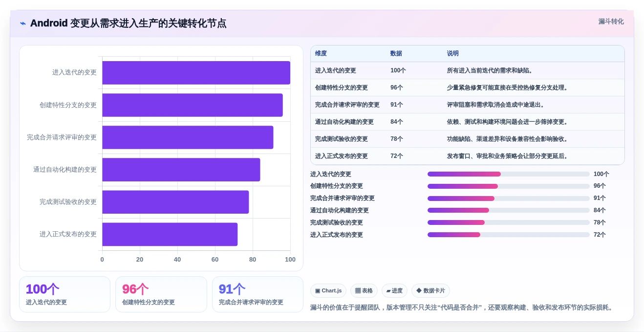
Task: Open the 91个 完成合并请求评审 stat card
Action: click(258, 294)
